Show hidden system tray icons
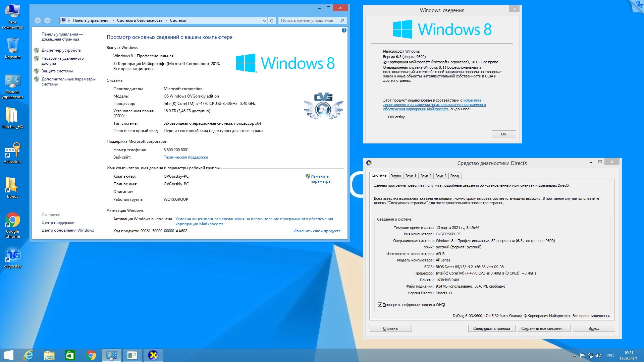The width and height of the screenshot is (644, 362). pos(574,356)
